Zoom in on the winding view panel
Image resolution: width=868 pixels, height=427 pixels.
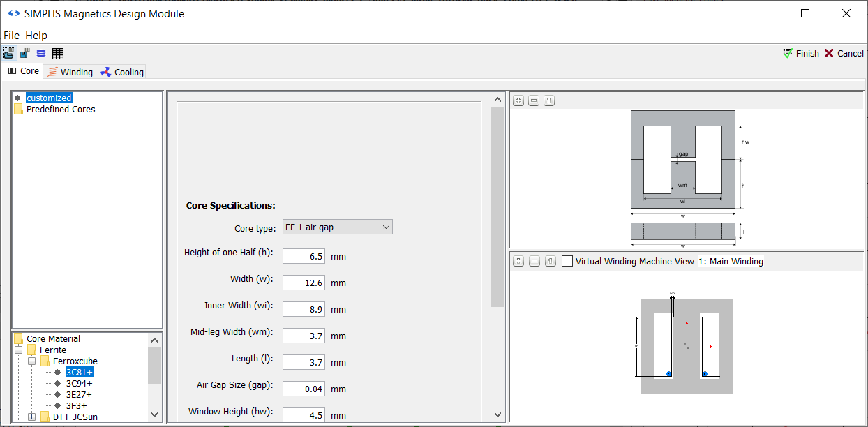tap(518, 261)
